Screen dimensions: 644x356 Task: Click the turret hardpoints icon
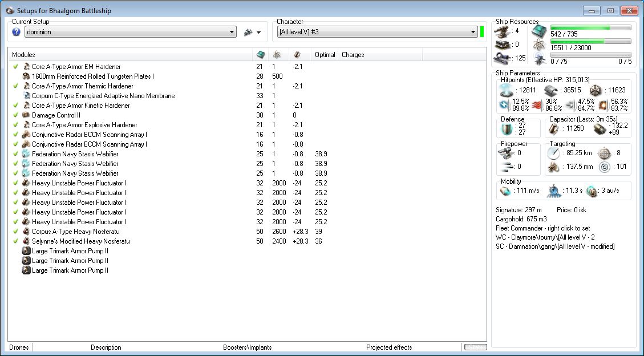click(x=503, y=31)
